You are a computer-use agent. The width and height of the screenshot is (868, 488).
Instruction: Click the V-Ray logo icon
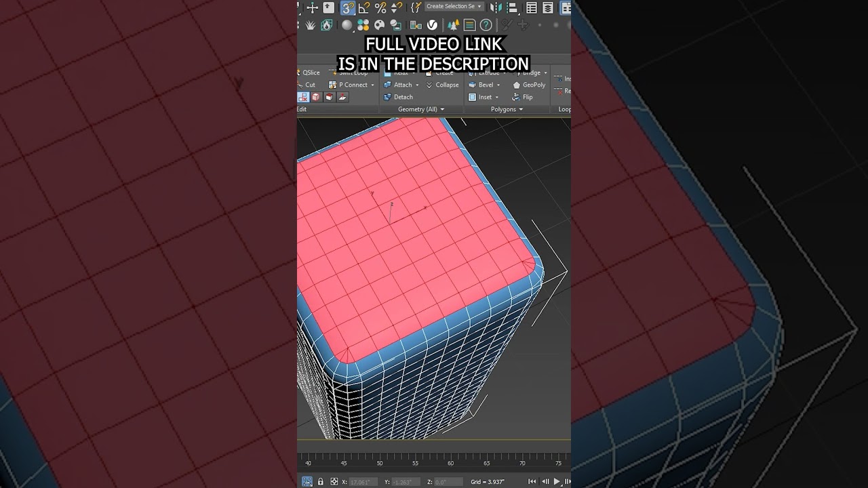pyautogui.click(x=432, y=25)
